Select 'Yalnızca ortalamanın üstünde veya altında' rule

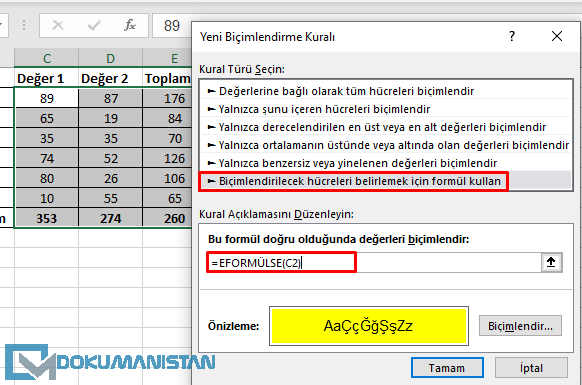[x=386, y=145]
